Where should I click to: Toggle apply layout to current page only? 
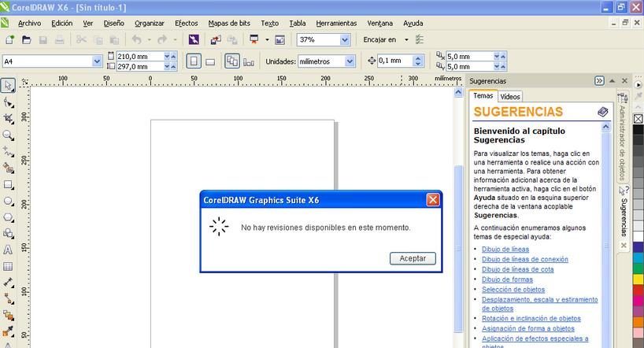click(249, 61)
